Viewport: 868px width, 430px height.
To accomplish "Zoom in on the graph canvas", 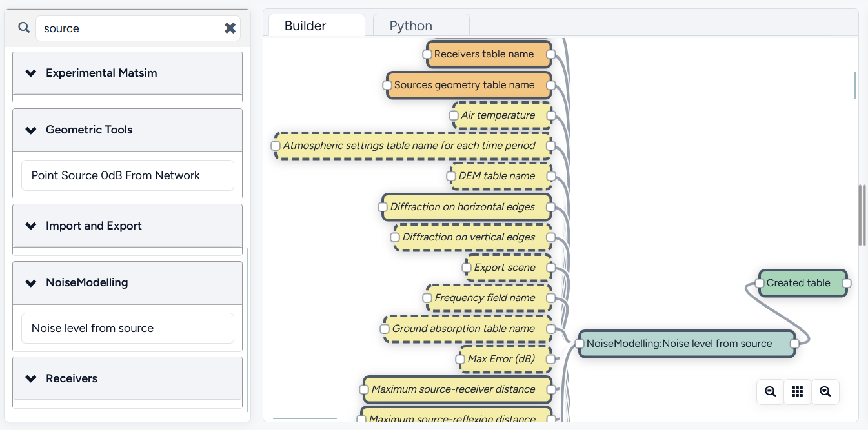I will pos(825,391).
